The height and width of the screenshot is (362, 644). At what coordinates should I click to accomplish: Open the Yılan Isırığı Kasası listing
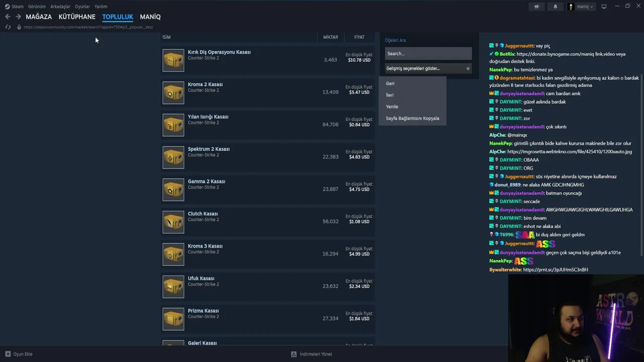(268, 125)
